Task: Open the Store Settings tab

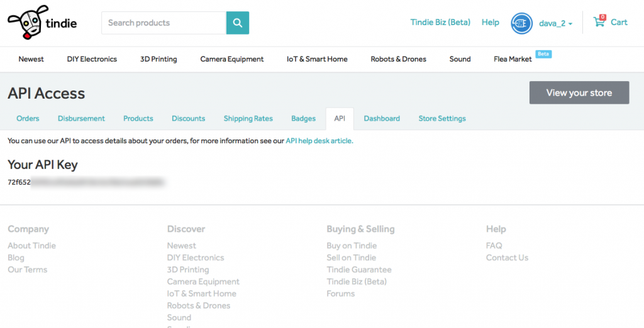Action: [x=442, y=118]
